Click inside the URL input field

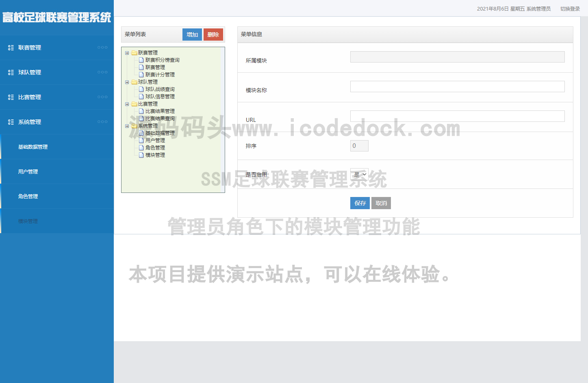point(457,116)
